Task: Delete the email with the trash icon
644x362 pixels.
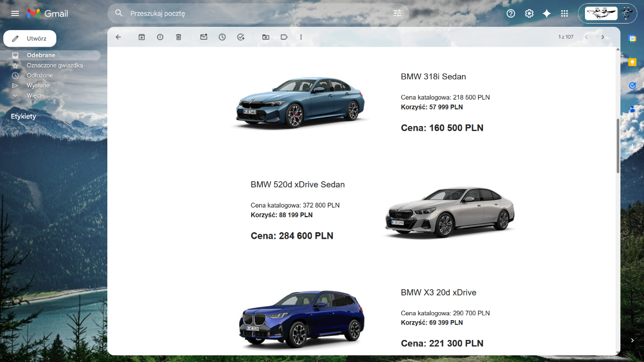Action: pyautogui.click(x=179, y=37)
